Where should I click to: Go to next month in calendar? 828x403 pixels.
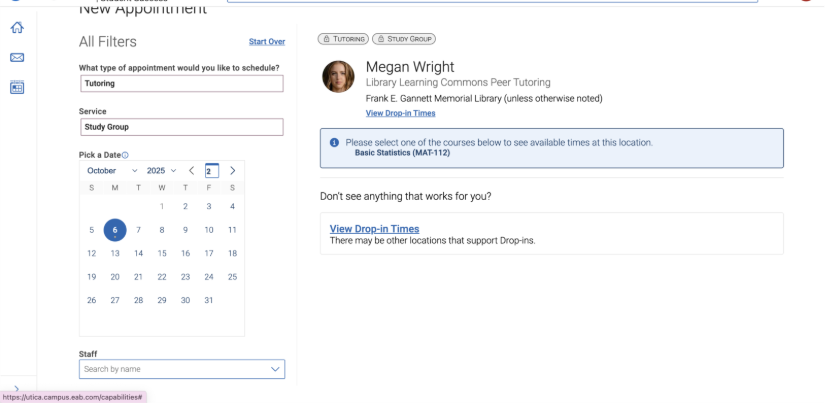point(233,171)
